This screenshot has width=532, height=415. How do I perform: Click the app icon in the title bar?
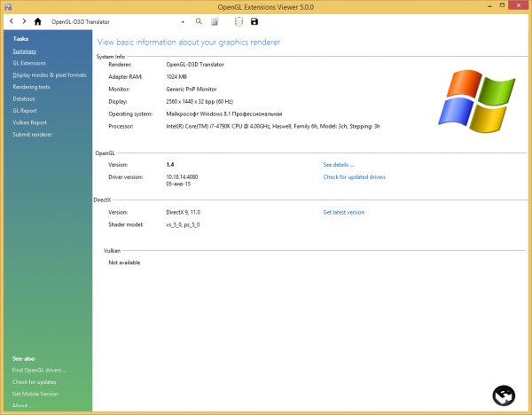[8, 7]
